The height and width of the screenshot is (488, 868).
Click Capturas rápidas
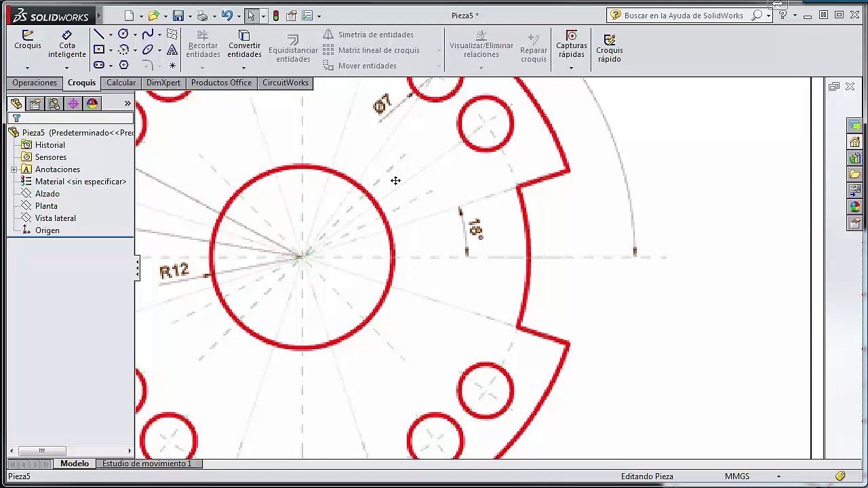(572, 45)
